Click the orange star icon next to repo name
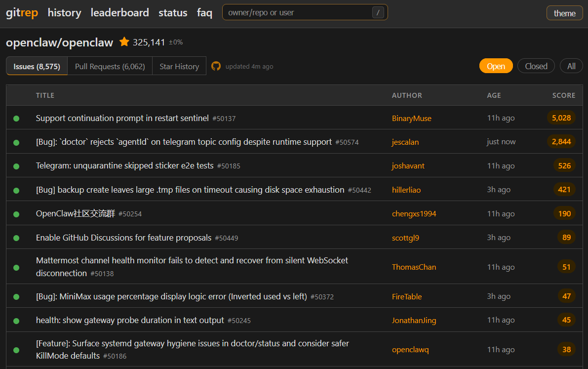The image size is (588, 369). (124, 41)
